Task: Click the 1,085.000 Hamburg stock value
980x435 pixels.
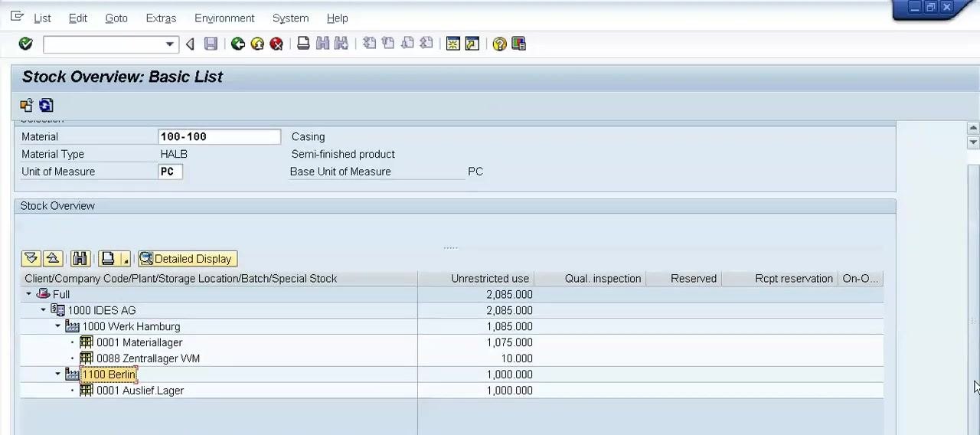Action: (509, 326)
